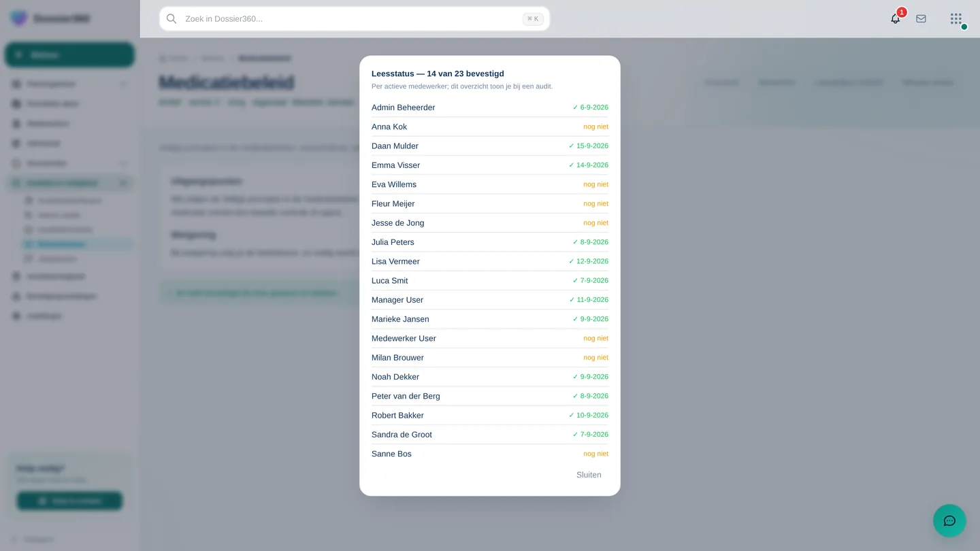Open the mail envelope icon
This screenshot has width=980, height=551.
pyautogui.click(x=921, y=19)
